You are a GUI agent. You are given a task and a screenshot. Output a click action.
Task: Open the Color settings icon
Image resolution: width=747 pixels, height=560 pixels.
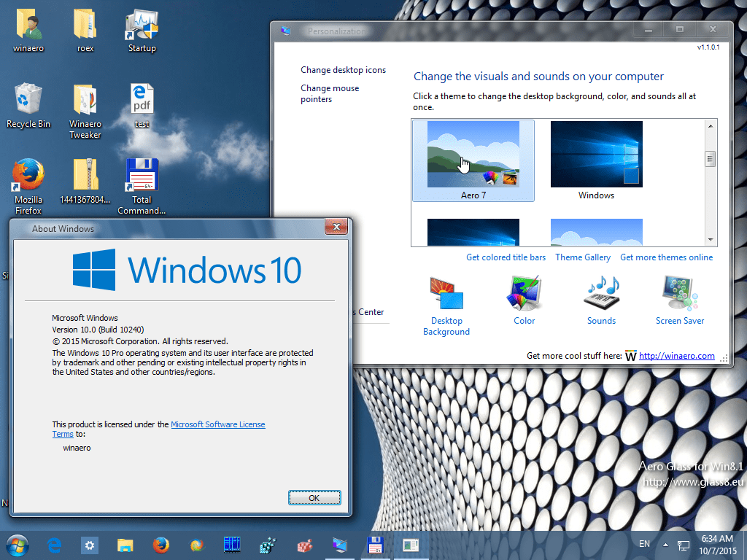(524, 295)
